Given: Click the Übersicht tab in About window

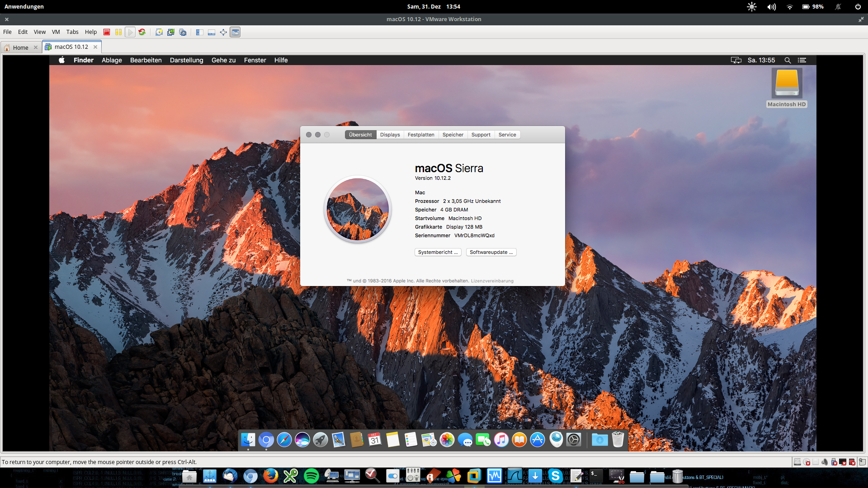Looking at the screenshot, I should pos(360,134).
